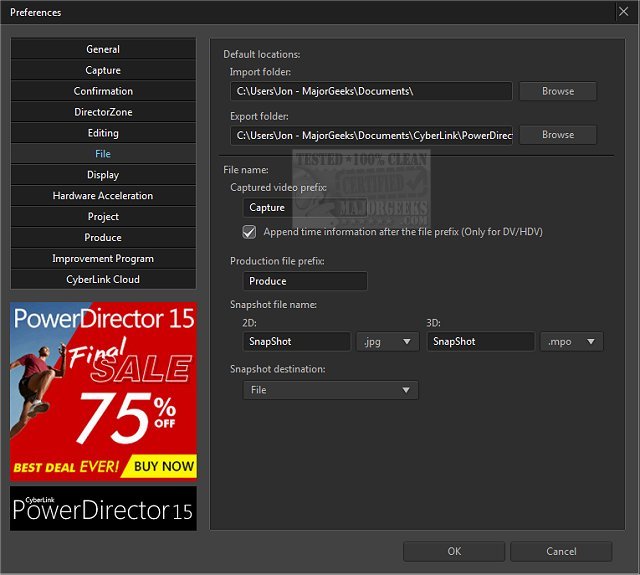Open Hardware Acceleration settings
The image size is (640, 575).
103,196
